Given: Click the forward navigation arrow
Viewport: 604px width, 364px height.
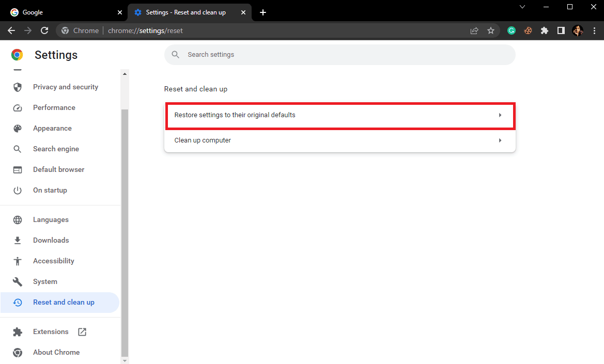Looking at the screenshot, I should (x=28, y=30).
